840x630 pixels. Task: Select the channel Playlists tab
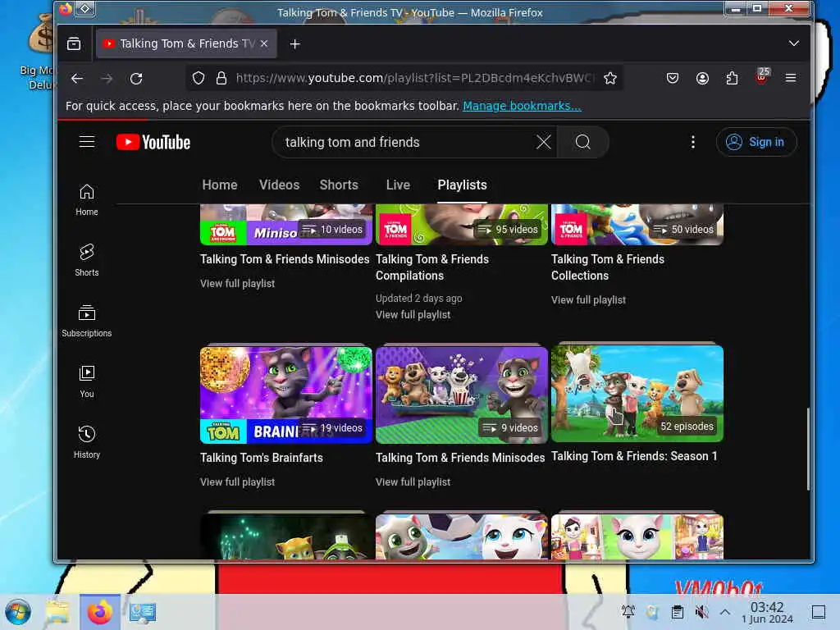coord(462,185)
